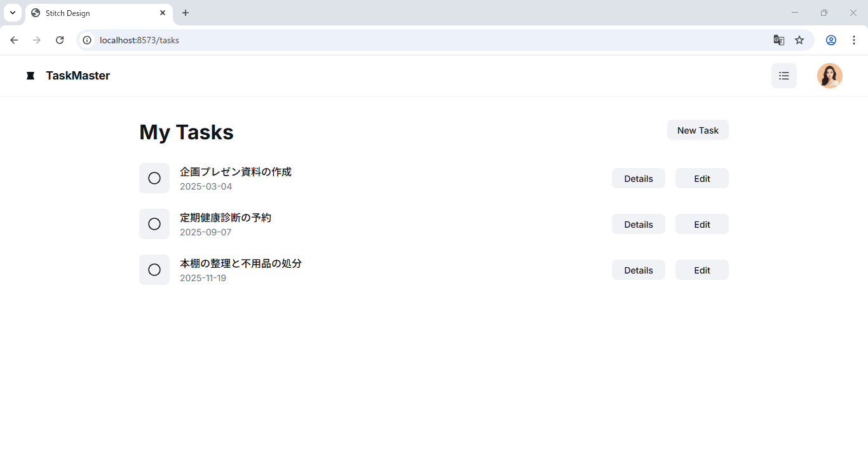
Task: Click the due date 2025-03-04
Action: tap(206, 186)
